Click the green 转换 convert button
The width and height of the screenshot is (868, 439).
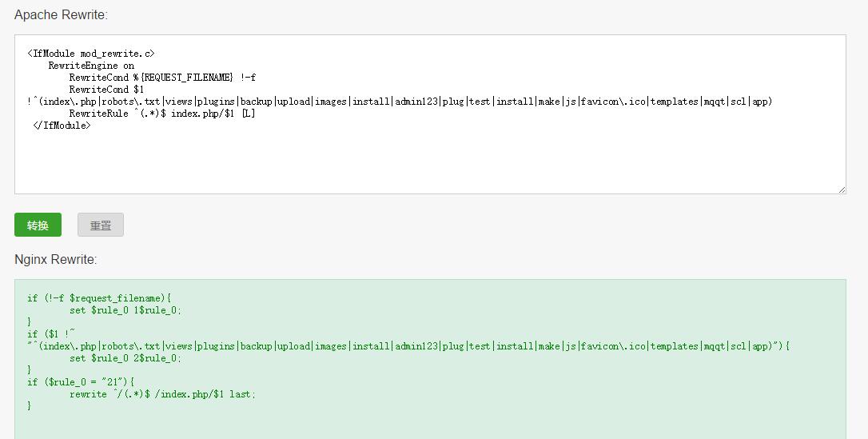pyautogui.click(x=38, y=225)
